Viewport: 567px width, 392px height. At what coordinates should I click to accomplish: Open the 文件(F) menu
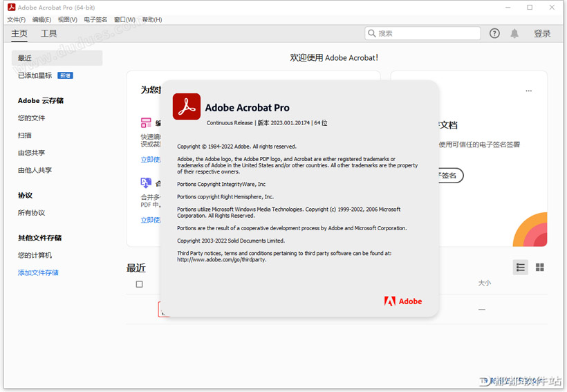[17, 19]
